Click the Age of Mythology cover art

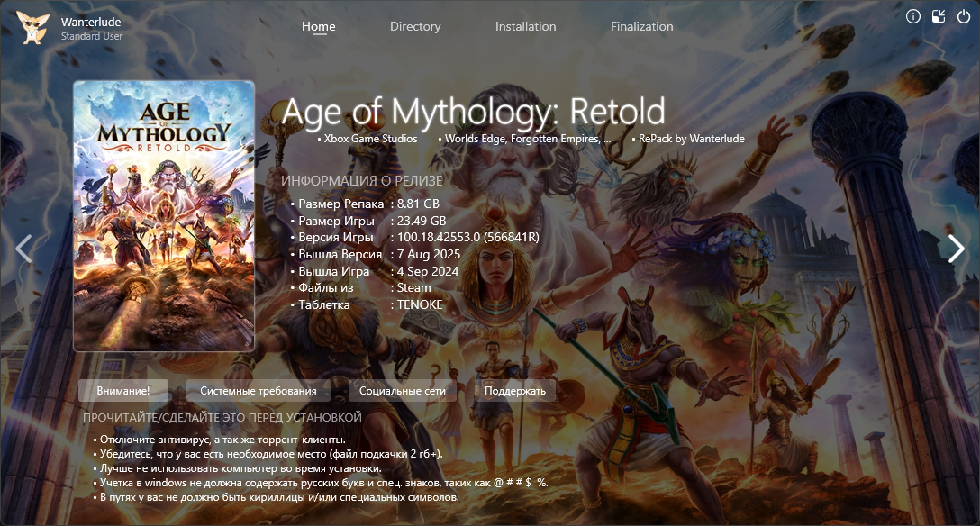(164, 215)
